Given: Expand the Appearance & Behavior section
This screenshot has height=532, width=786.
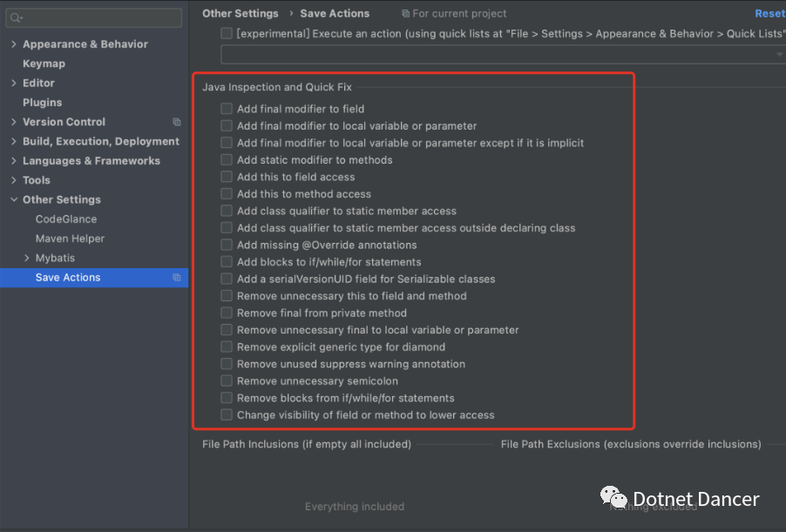Looking at the screenshot, I should click(14, 44).
